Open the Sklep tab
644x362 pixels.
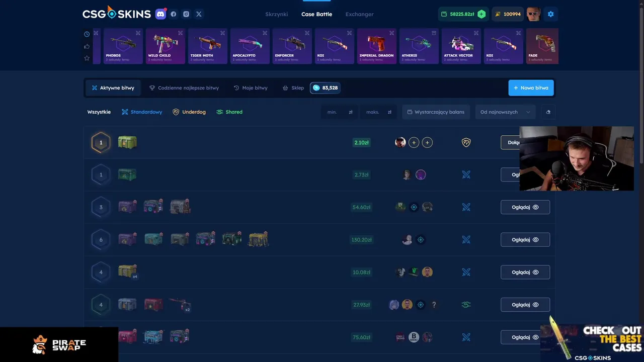293,87
